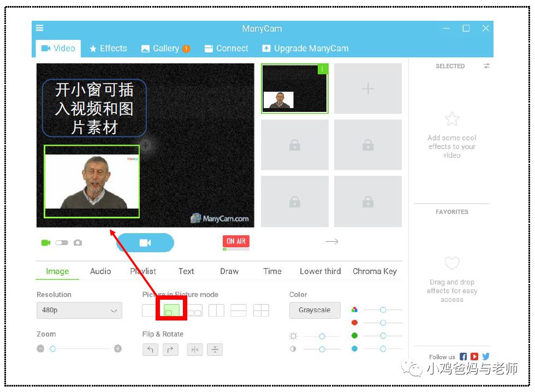
Task: Open the Resolution 480p dropdown
Action: [79, 311]
